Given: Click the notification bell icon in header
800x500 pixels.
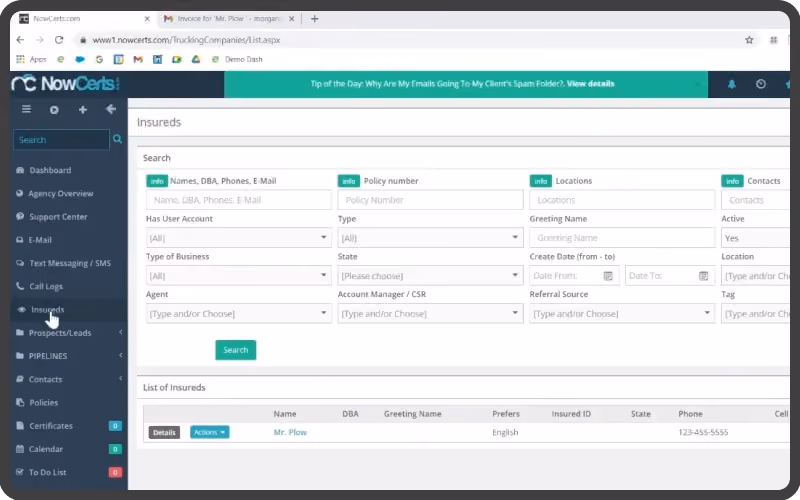Looking at the screenshot, I should click(x=732, y=84).
